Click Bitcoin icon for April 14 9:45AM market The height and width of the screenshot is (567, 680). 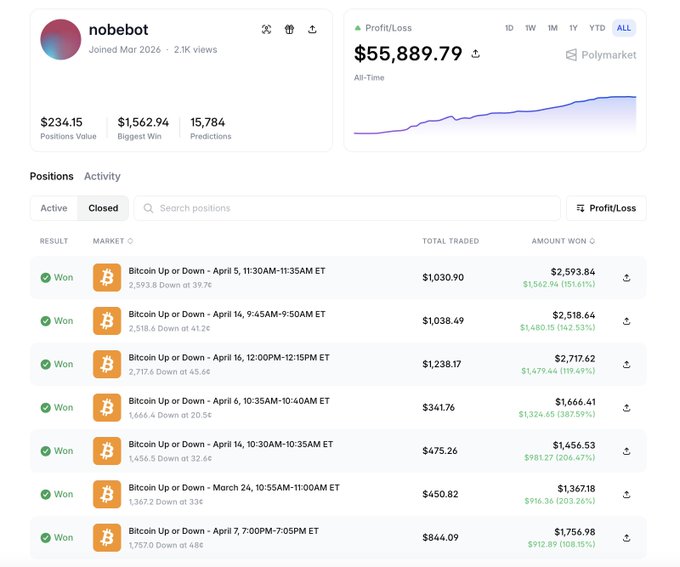point(107,321)
